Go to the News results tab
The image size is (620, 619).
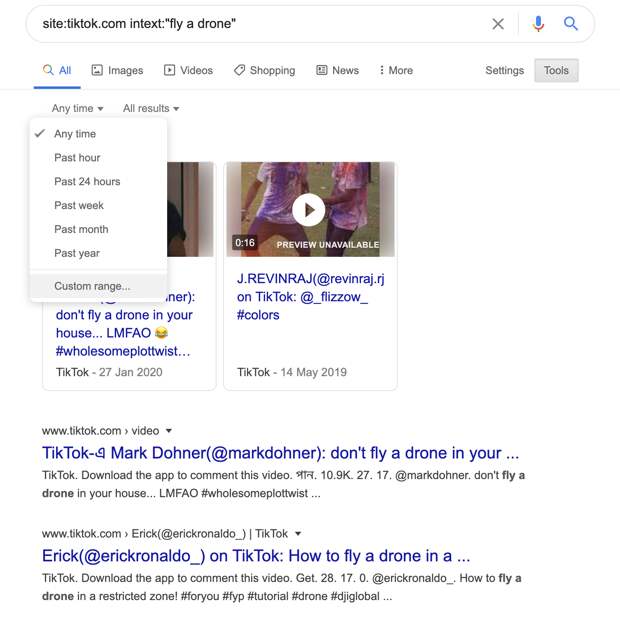pyautogui.click(x=338, y=70)
